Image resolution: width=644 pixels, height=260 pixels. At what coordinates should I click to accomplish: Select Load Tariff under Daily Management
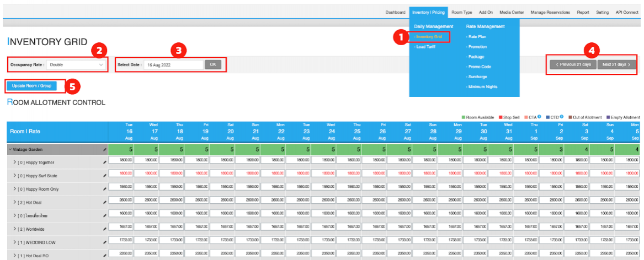point(424,47)
